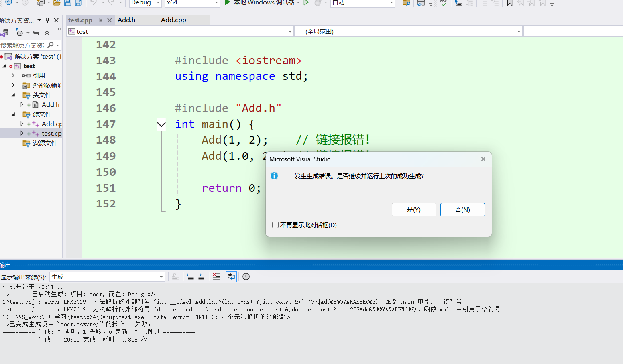Click the toggle bookmark icon
This screenshot has height=364, width=623.
[x=509, y=3]
